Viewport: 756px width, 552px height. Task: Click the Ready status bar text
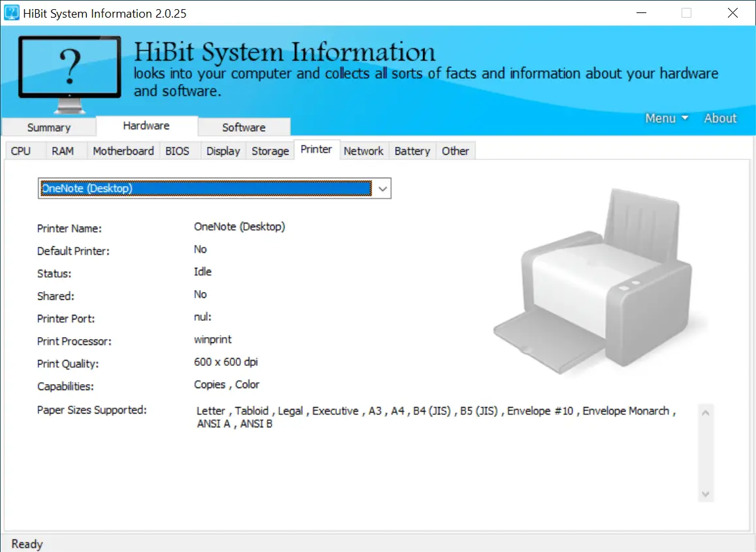pyautogui.click(x=27, y=544)
